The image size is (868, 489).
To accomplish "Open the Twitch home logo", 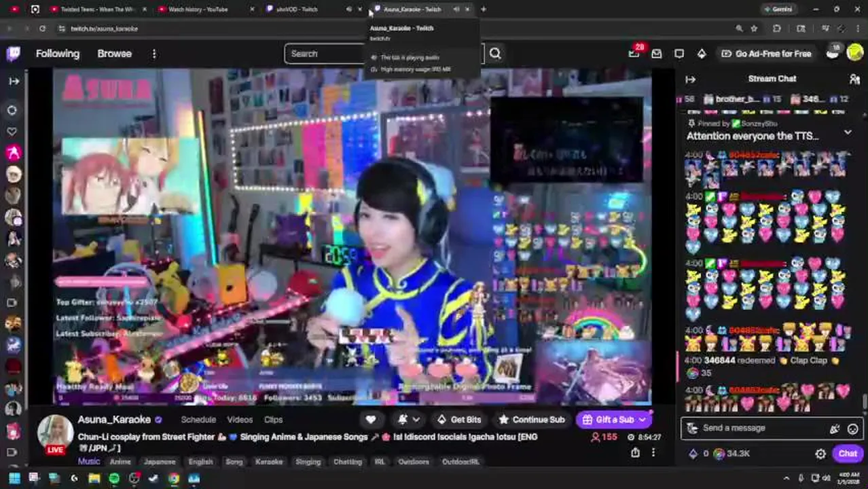I will [x=13, y=54].
